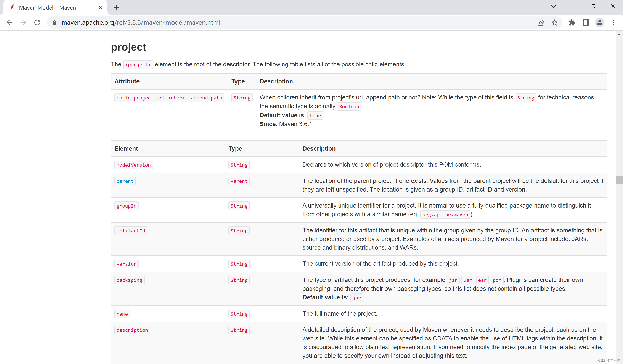Open the Parent type link
This screenshot has width=623, height=364.
(239, 181)
